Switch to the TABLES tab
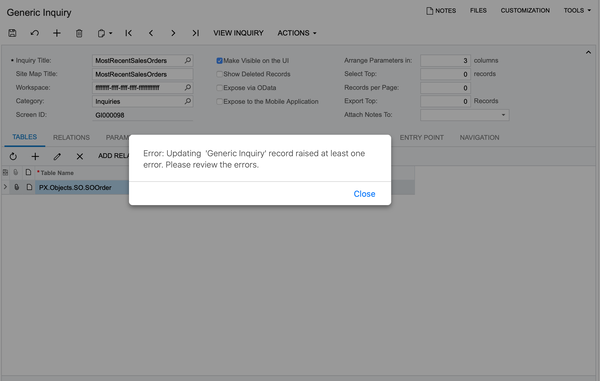Viewport: 600px width, 381px height. click(24, 137)
